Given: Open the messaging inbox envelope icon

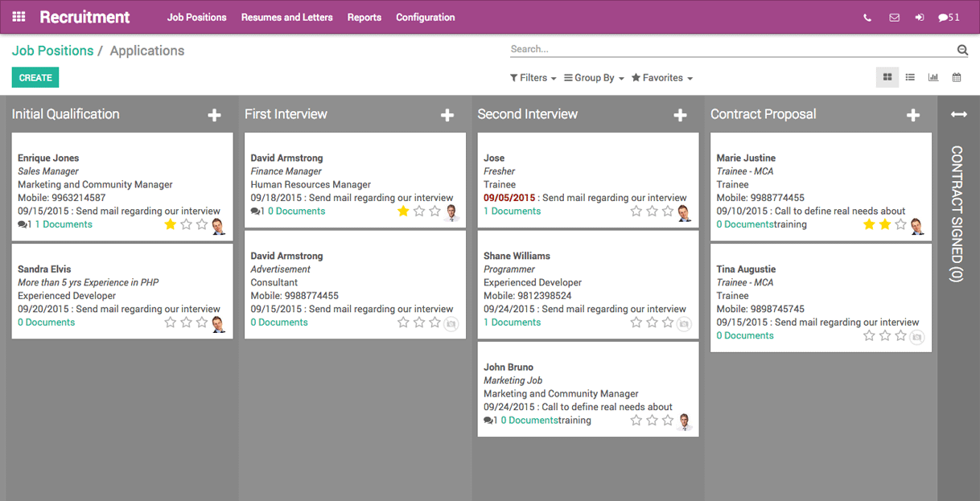Looking at the screenshot, I should [x=894, y=17].
